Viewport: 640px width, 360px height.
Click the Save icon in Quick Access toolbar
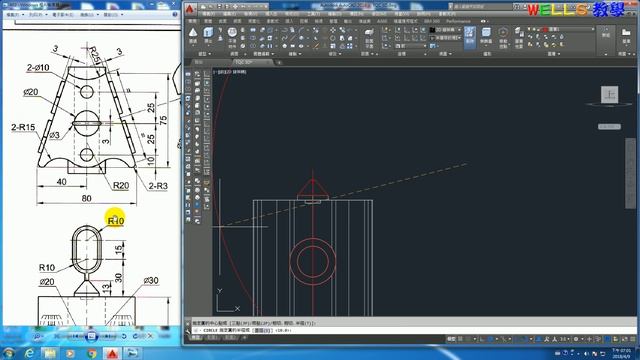(219, 7)
